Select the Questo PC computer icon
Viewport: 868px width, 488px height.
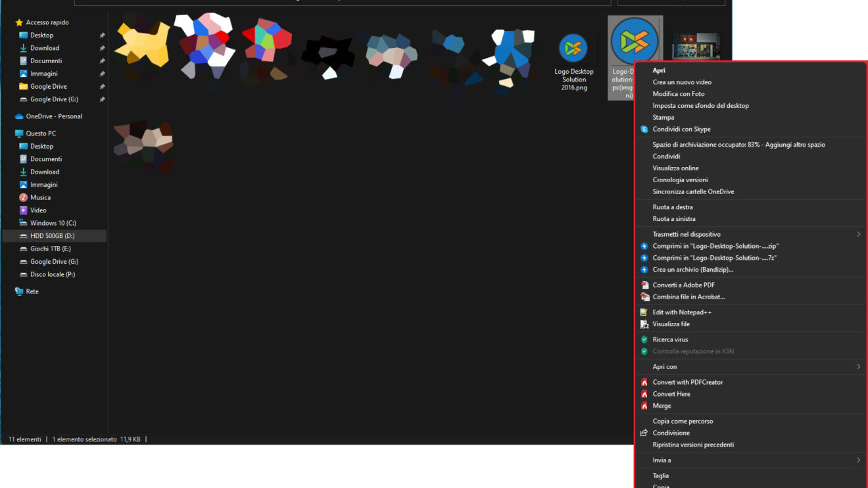[19, 134]
